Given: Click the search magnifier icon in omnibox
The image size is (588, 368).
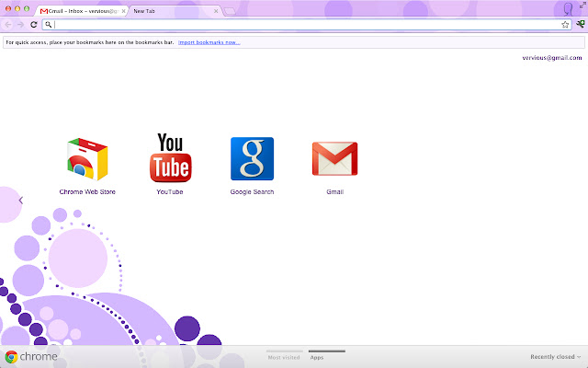Looking at the screenshot, I should point(49,25).
